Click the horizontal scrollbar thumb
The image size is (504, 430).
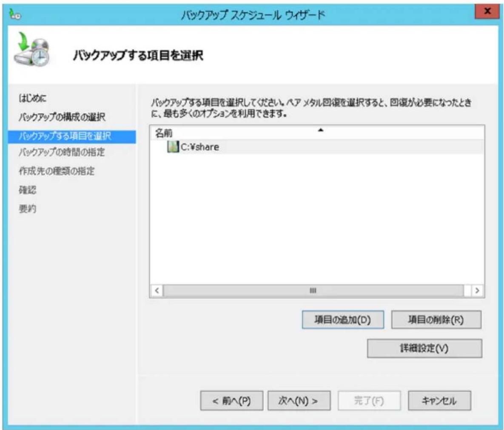pyautogui.click(x=313, y=291)
